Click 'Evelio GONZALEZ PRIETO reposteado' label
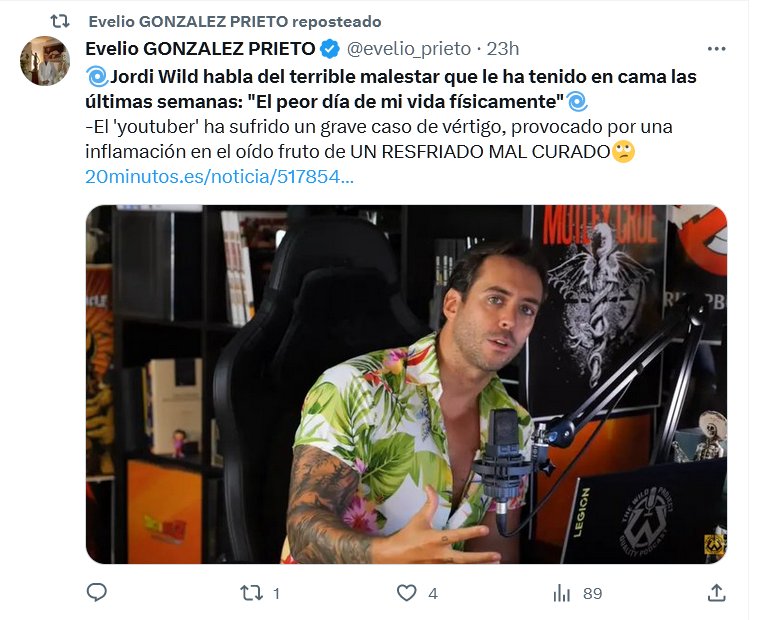Screen dimensions: 762x620 click(235, 21)
